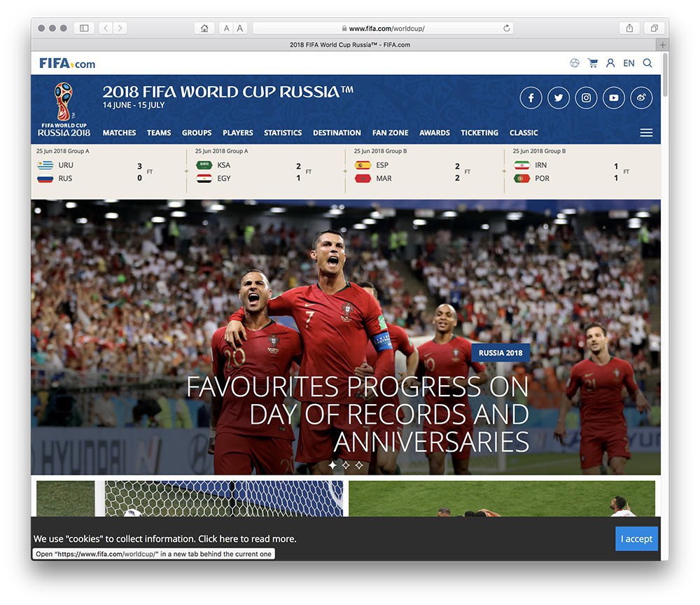700x605 pixels.
Task: Open the TICKETING menu
Action: point(479,132)
